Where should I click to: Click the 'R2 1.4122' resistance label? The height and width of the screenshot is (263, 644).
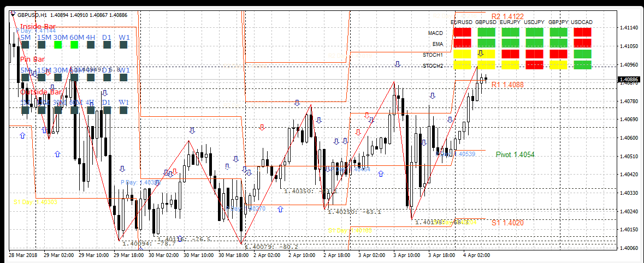click(507, 16)
